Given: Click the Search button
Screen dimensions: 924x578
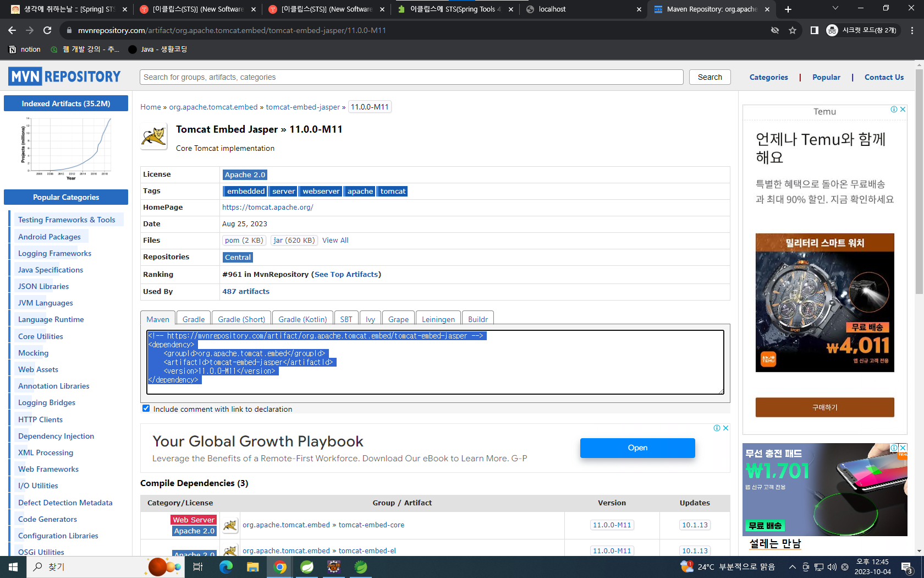Looking at the screenshot, I should (710, 77).
